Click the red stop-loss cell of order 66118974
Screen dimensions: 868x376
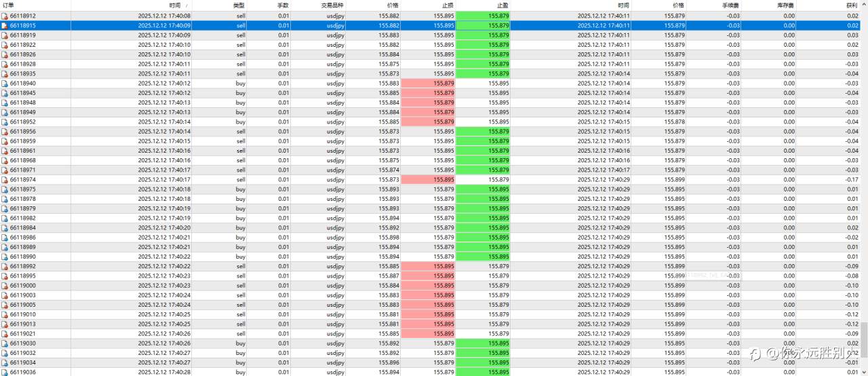(429, 179)
